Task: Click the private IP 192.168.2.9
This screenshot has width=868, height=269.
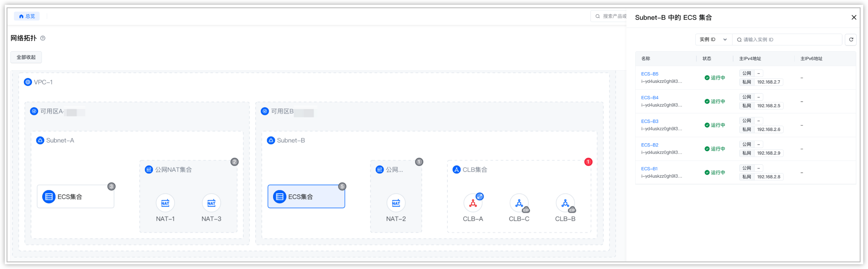Action: (768, 153)
